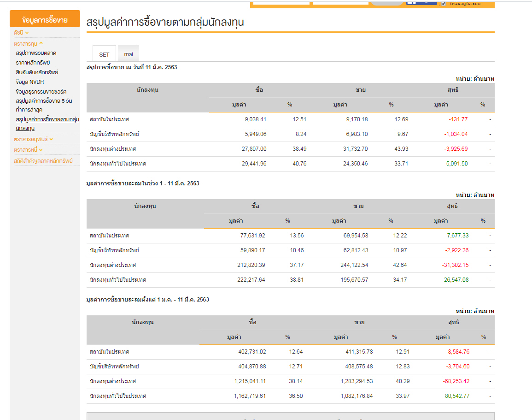Select monthly buy value 212,820.39
Screen dimensions: 532x420
(251, 265)
